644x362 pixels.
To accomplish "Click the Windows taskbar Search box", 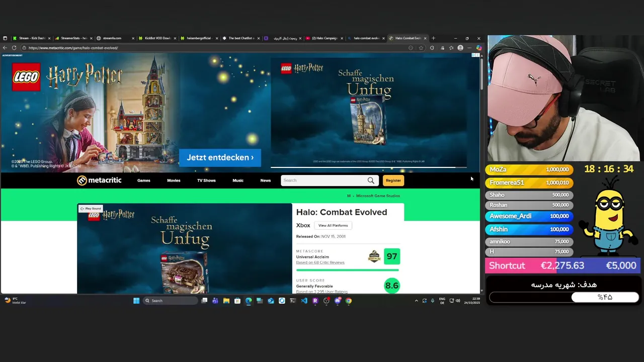I will tap(170, 301).
